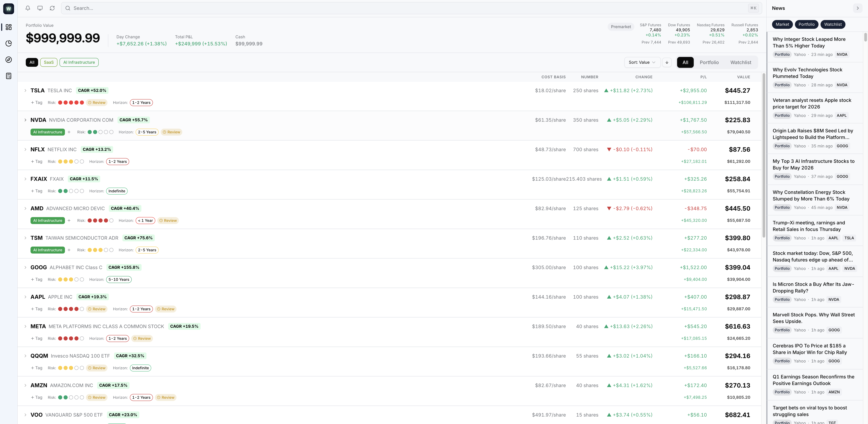This screenshot has height=424, width=868.
Task: Click the plus icon beside NVDA's AI Infrastructure tag
Action: point(69,132)
